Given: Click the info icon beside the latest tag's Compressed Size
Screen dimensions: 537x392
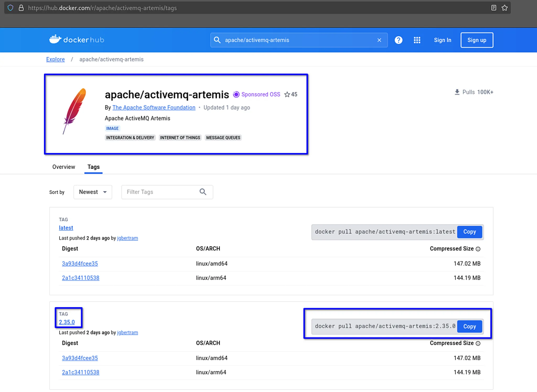Looking at the screenshot, I should [478, 249].
